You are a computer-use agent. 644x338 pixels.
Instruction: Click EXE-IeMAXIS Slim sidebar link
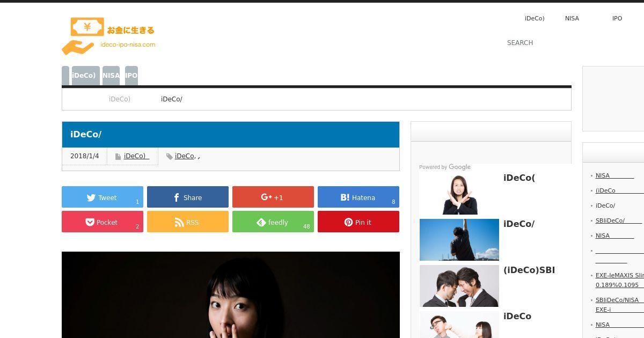click(619, 280)
